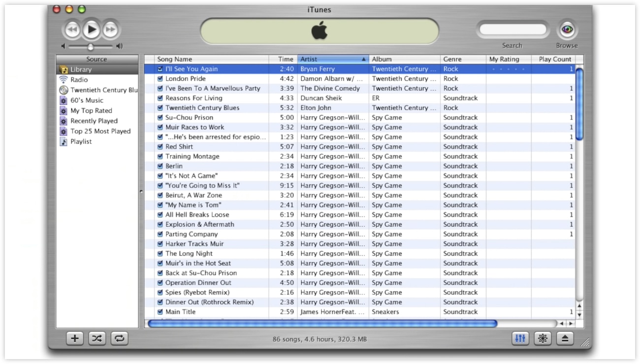Click the Apple logo display area
640x364 pixels.
[x=320, y=31]
